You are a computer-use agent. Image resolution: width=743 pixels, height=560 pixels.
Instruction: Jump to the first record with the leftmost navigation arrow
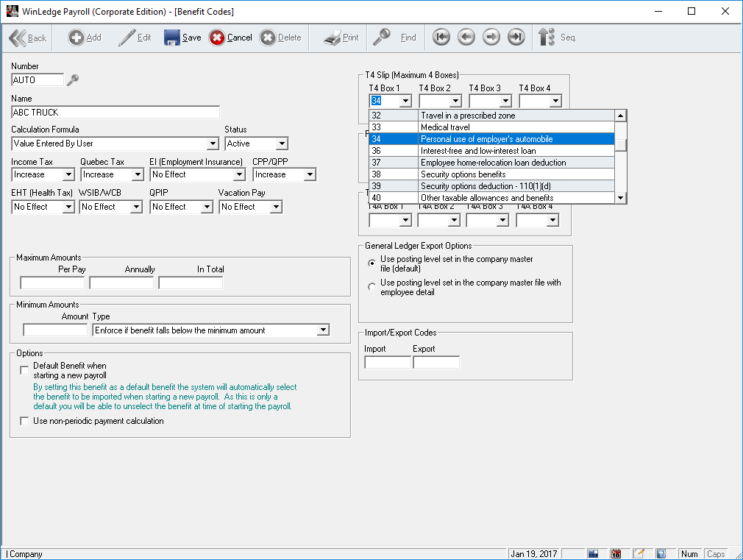(441, 37)
